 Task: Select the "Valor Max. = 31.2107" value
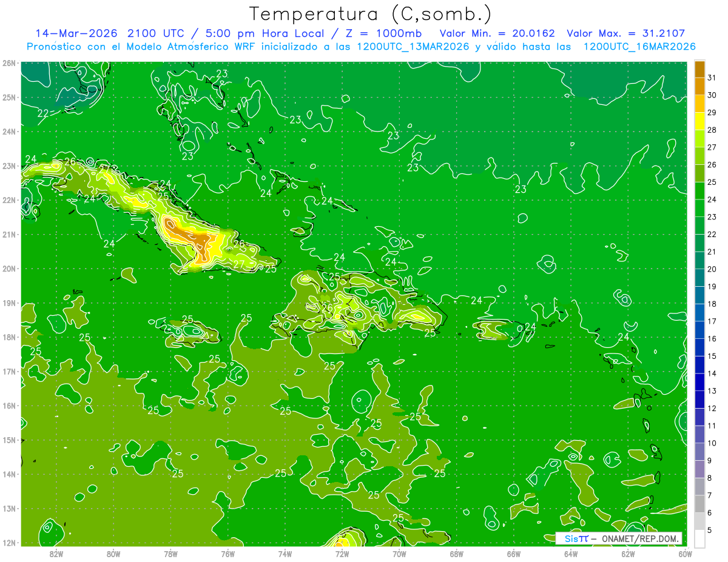[626, 33]
